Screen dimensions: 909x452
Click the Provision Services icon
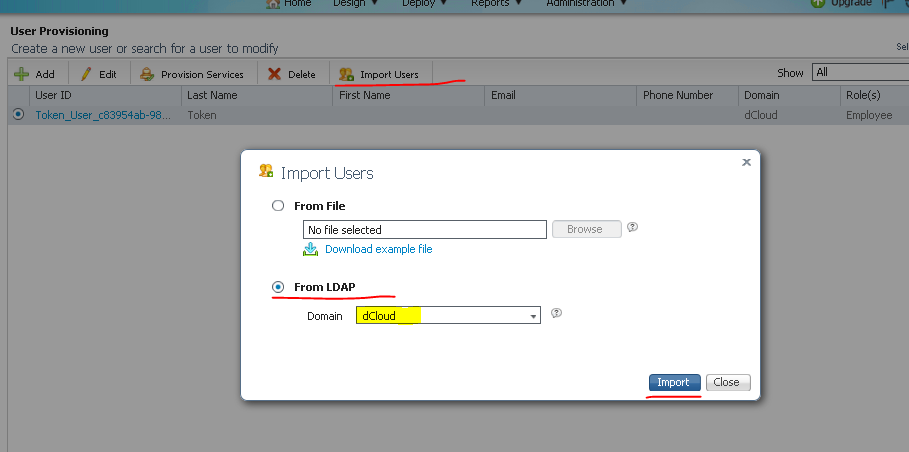click(x=147, y=74)
